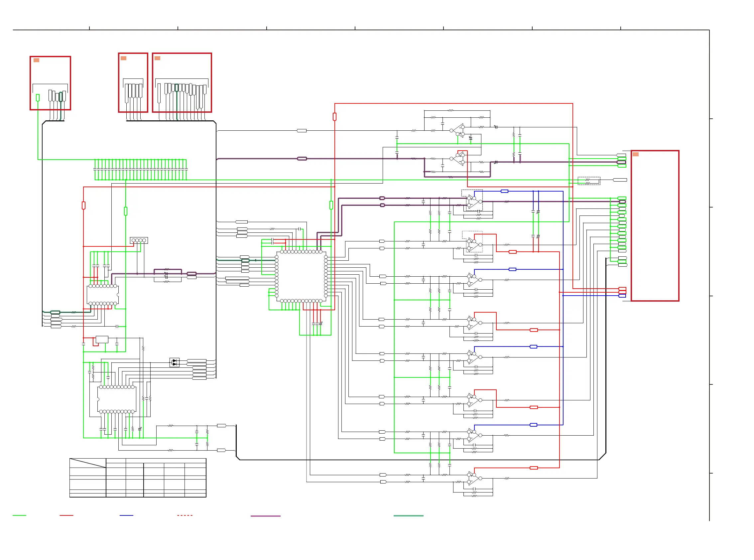Select the red component on top vertical red line
754x560 pixels.
[x=334, y=117]
